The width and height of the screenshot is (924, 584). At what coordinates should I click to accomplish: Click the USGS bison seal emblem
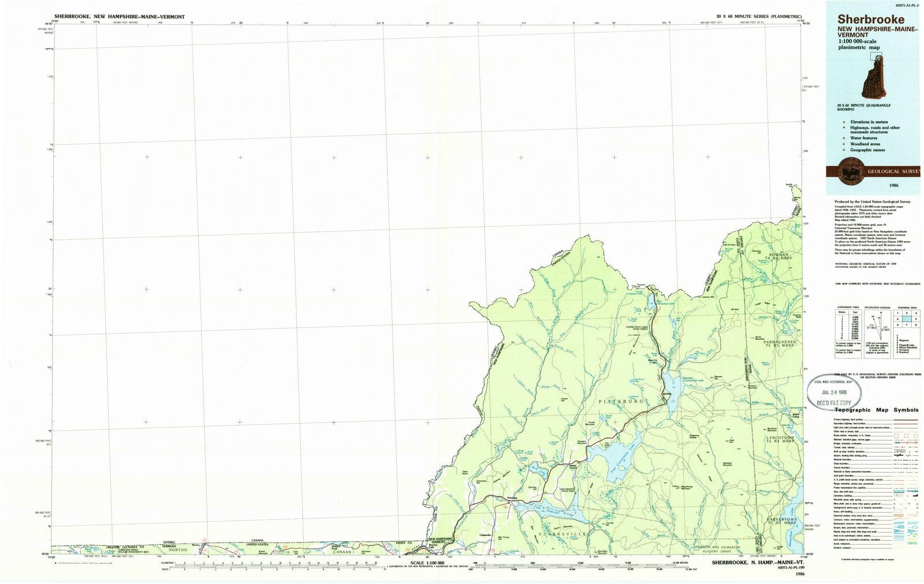point(850,170)
